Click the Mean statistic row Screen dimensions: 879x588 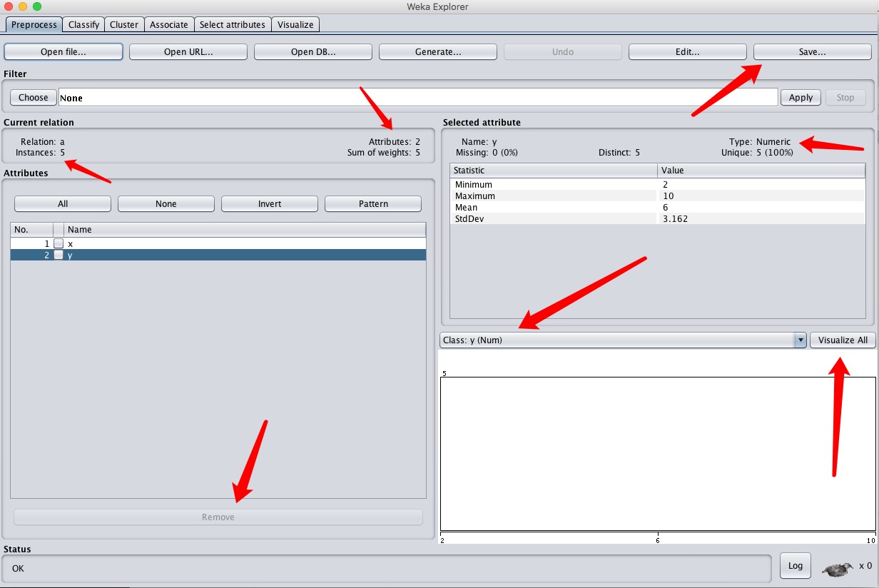657,208
